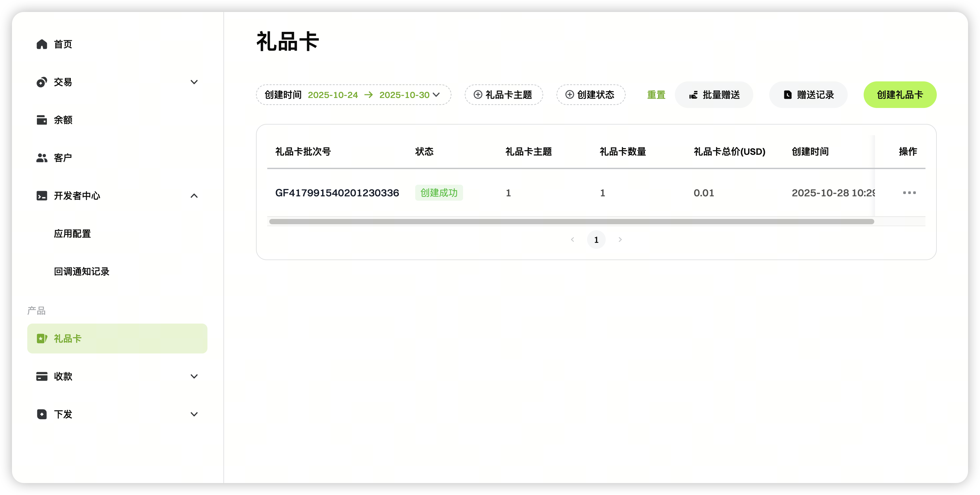The height and width of the screenshot is (495, 980).
Task: Open 应用配置 submenu item
Action: (72, 234)
